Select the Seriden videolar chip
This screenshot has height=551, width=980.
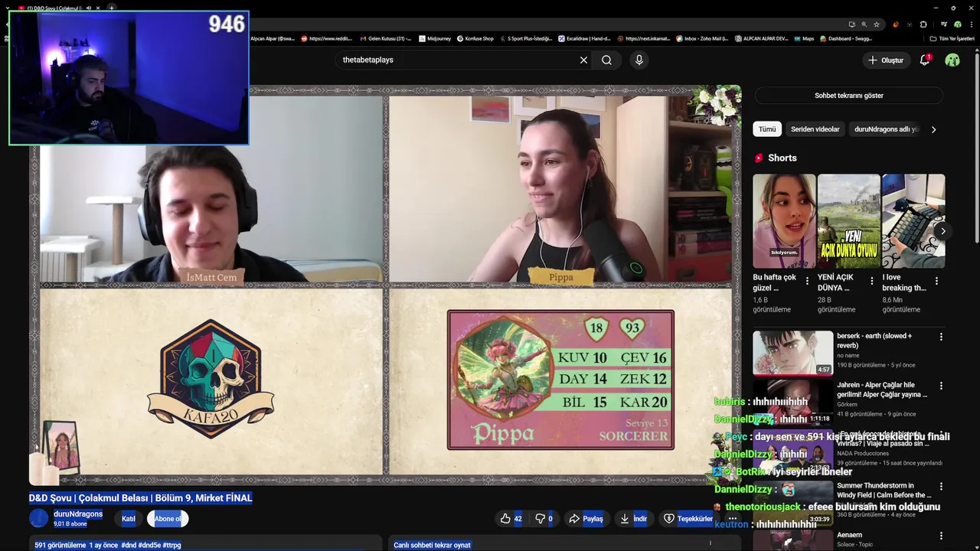[x=815, y=129]
